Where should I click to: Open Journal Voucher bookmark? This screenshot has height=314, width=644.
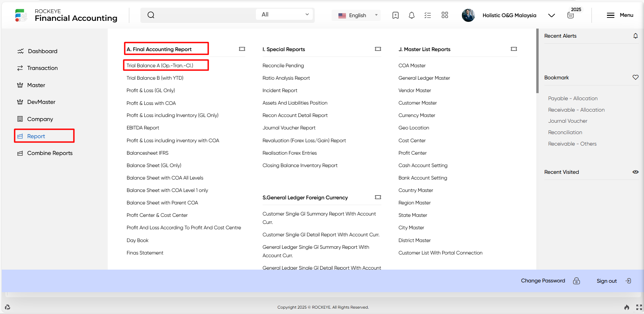pos(568,121)
